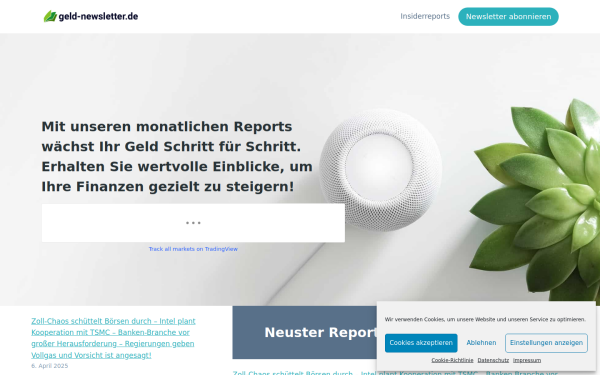Open the cut-off article link under Neuster Report

pos(305,372)
